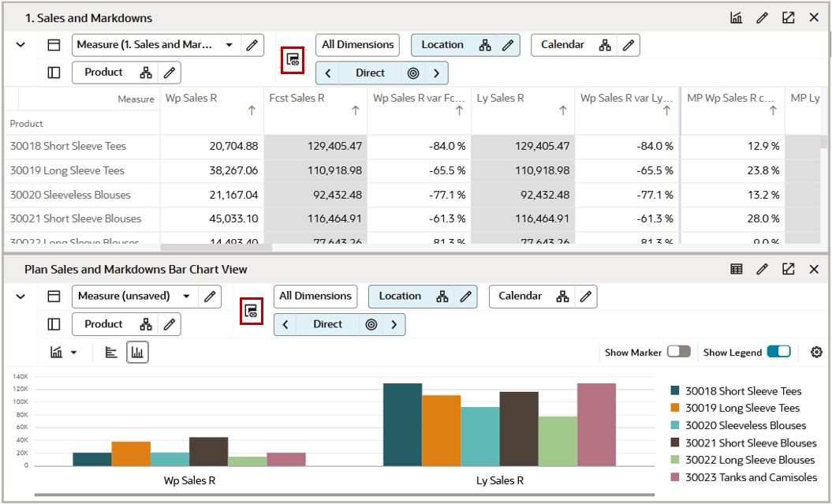Sort the Wp Sales R column ascending
This screenshot has height=504, width=832.
coord(252,110)
